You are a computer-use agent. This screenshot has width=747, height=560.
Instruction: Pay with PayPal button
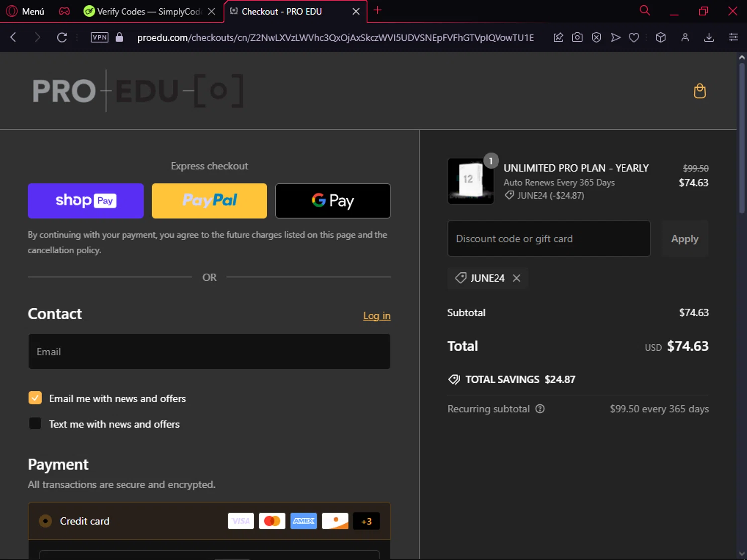pos(210,201)
